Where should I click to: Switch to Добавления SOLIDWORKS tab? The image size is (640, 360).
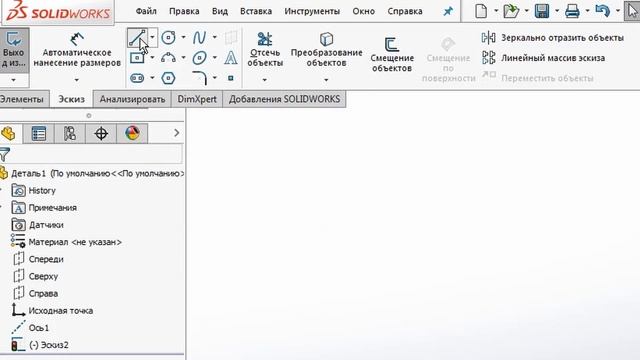(284, 99)
